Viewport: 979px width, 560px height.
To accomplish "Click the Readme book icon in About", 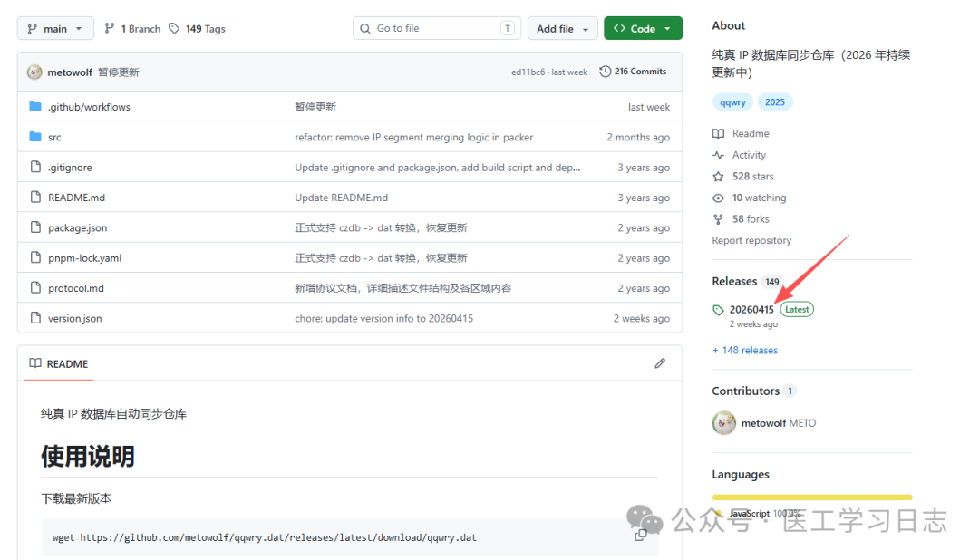I will 719,133.
